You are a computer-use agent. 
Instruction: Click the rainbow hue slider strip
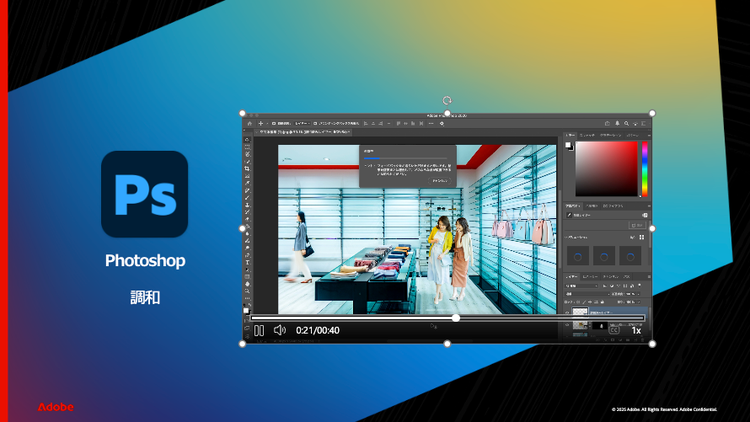pyautogui.click(x=644, y=168)
